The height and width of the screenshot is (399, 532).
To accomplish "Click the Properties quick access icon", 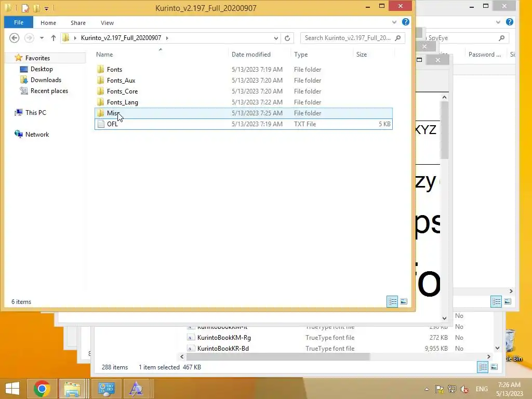I will point(25,8).
